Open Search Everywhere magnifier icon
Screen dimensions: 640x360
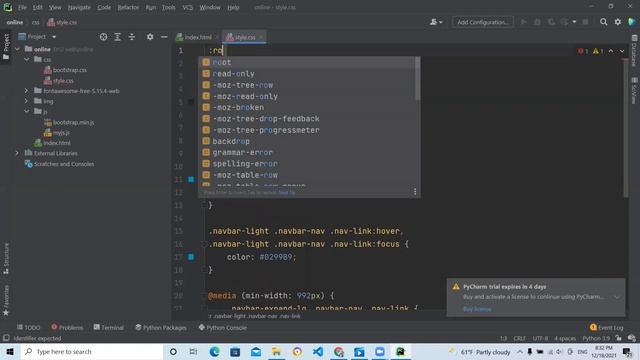click(603, 22)
